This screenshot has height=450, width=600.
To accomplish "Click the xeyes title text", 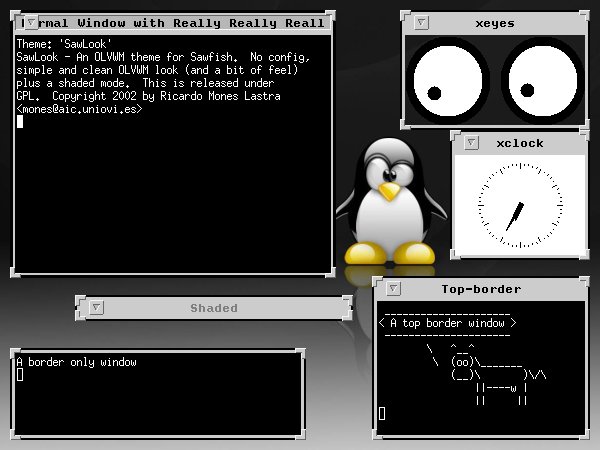I will pyautogui.click(x=495, y=23).
